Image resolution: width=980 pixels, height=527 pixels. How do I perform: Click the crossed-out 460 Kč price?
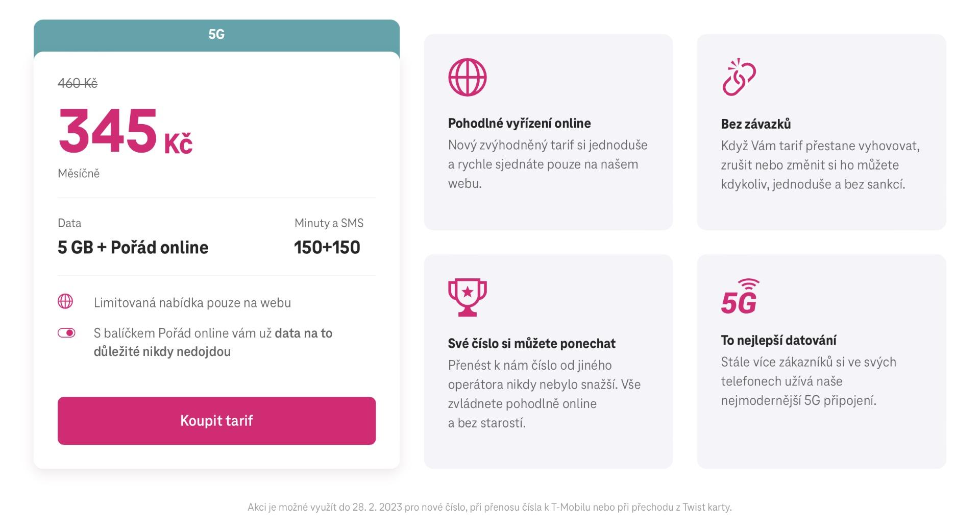(78, 83)
